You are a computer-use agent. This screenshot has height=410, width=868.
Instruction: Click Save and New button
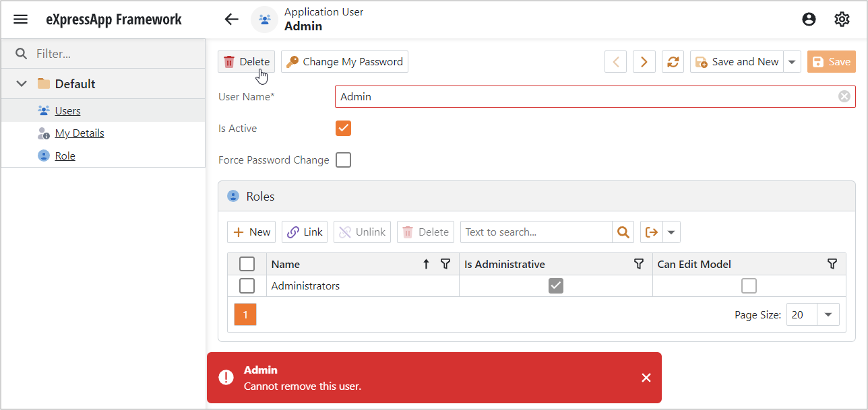[737, 61]
